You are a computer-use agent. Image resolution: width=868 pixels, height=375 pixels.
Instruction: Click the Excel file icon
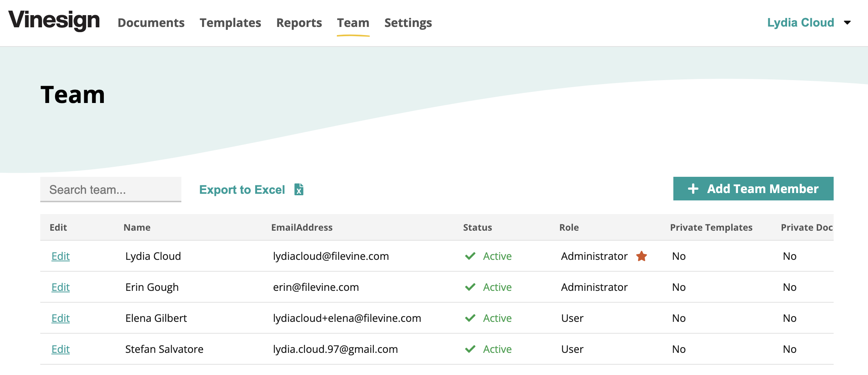point(299,189)
